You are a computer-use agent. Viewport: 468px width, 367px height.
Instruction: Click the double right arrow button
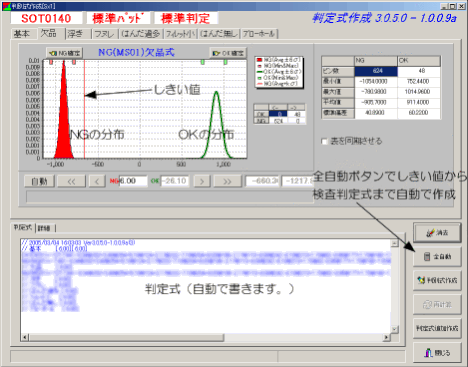(227, 181)
